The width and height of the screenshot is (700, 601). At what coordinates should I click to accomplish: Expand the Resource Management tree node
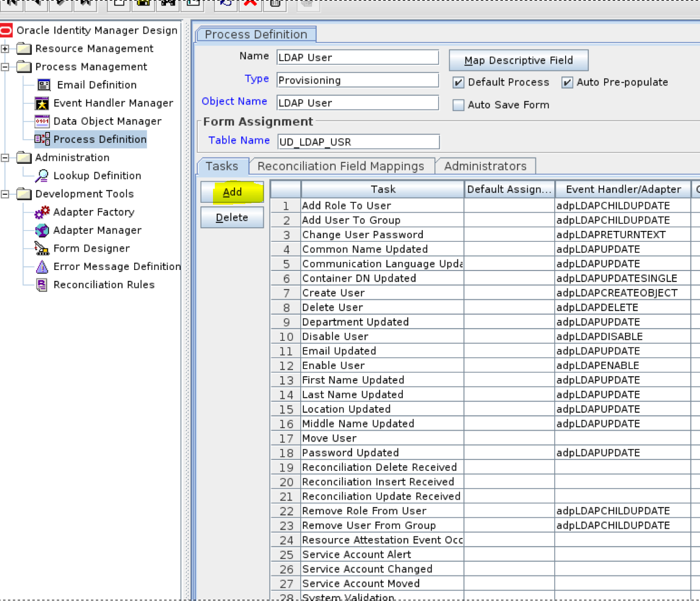pyautogui.click(x=5, y=49)
